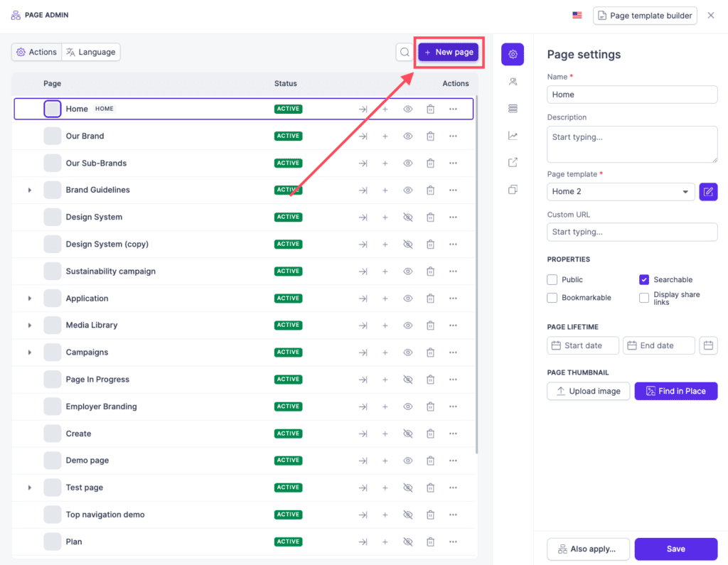
Task: Open the more options menu for the Home page
Action: [x=454, y=109]
